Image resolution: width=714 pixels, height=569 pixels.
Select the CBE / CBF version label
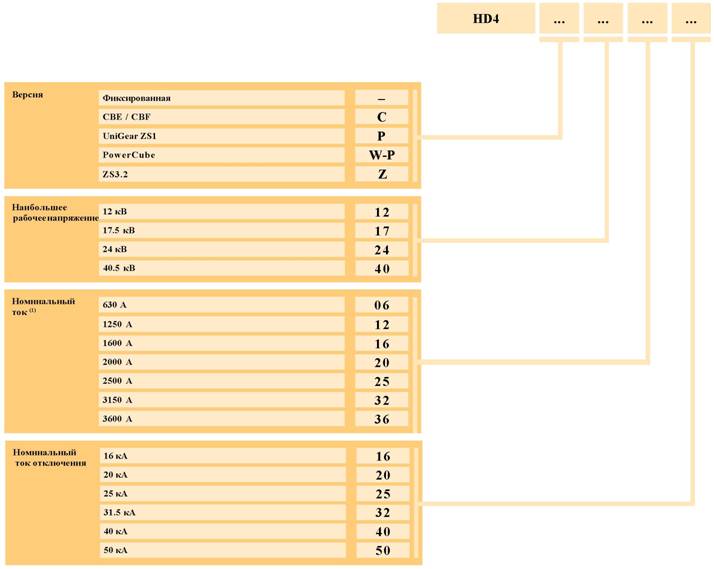(130, 117)
